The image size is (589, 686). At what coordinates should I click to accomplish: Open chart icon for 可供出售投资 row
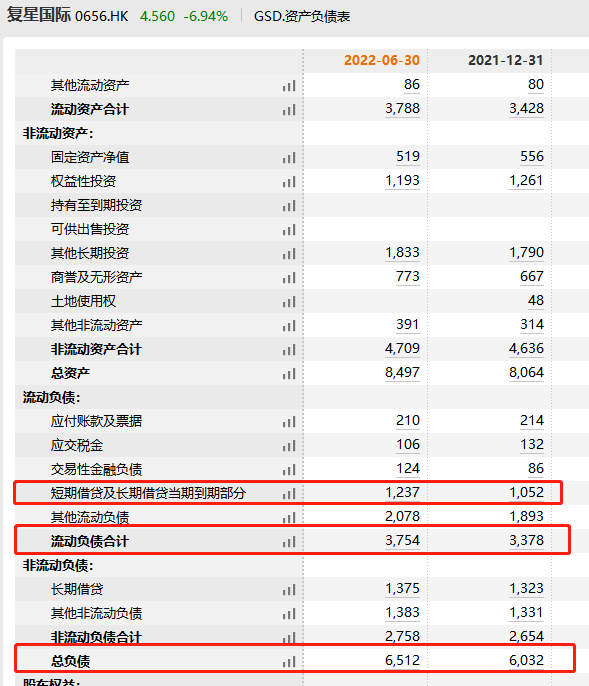(289, 230)
